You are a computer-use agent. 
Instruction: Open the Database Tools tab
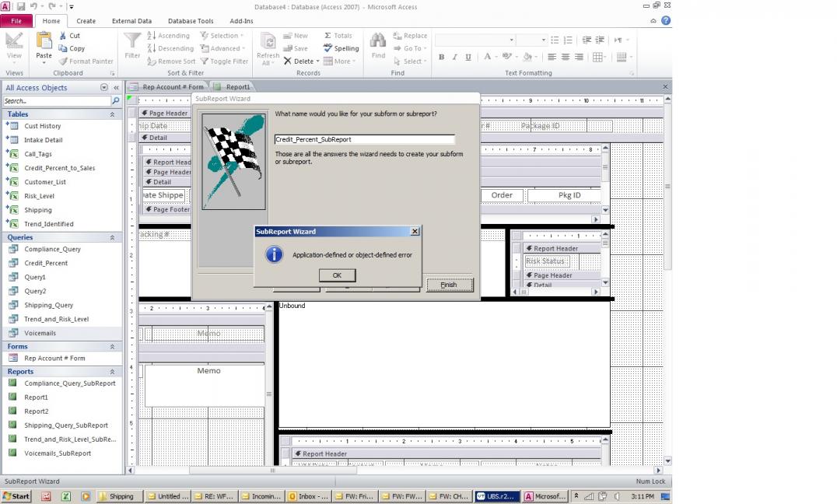[x=191, y=21]
